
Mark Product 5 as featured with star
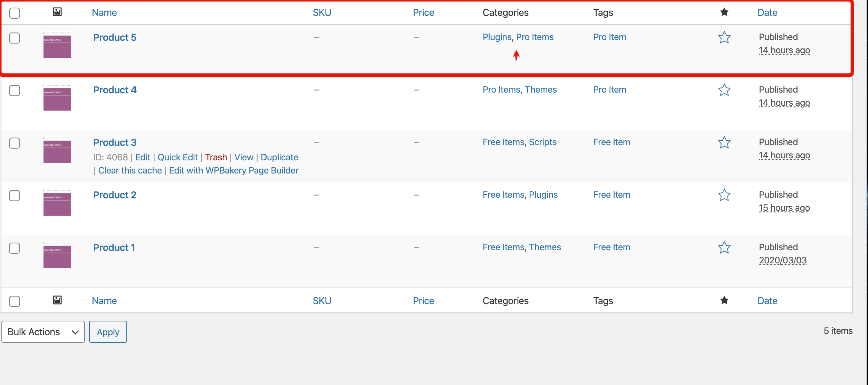724,37
